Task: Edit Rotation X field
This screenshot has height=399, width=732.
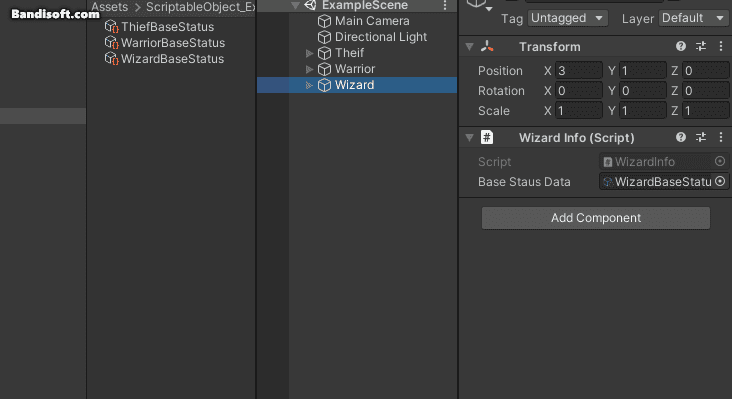Action: pyautogui.click(x=578, y=91)
